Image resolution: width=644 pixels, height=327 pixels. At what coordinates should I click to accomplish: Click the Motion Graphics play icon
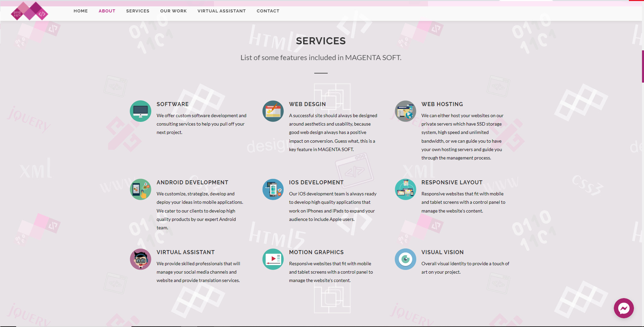(273, 259)
